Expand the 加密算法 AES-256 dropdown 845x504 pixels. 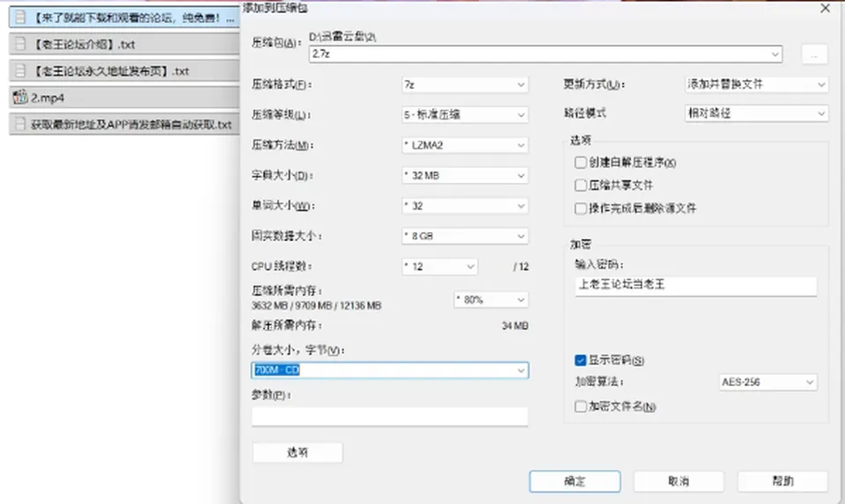(x=768, y=383)
